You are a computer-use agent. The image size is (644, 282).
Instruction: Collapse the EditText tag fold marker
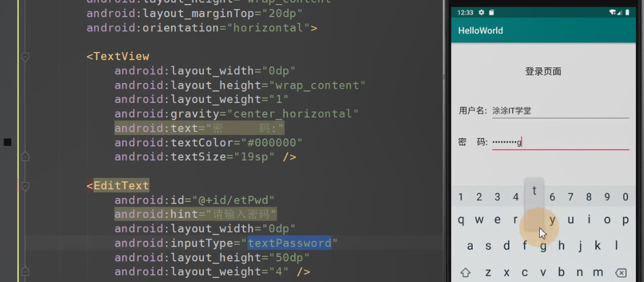pyautogui.click(x=25, y=186)
